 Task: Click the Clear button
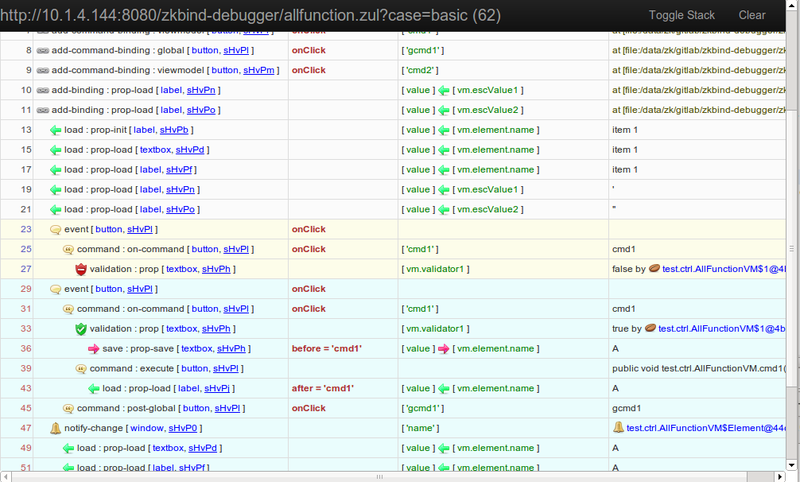click(x=752, y=15)
